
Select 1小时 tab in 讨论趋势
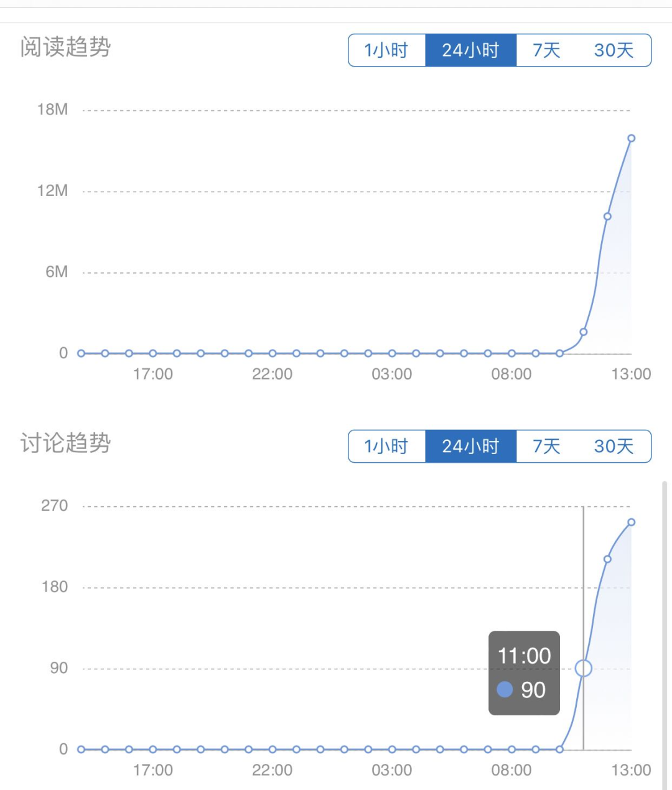point(386,447)
